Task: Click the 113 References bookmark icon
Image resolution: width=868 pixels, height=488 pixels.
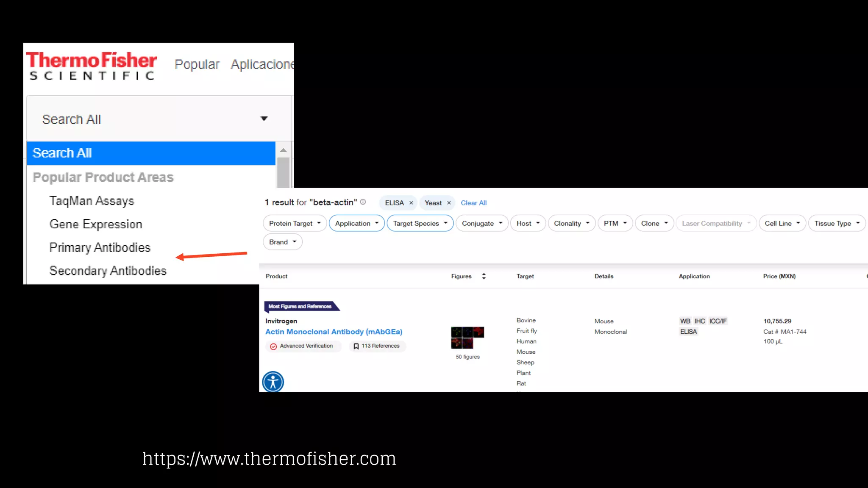Action: (x=356, y=347)
